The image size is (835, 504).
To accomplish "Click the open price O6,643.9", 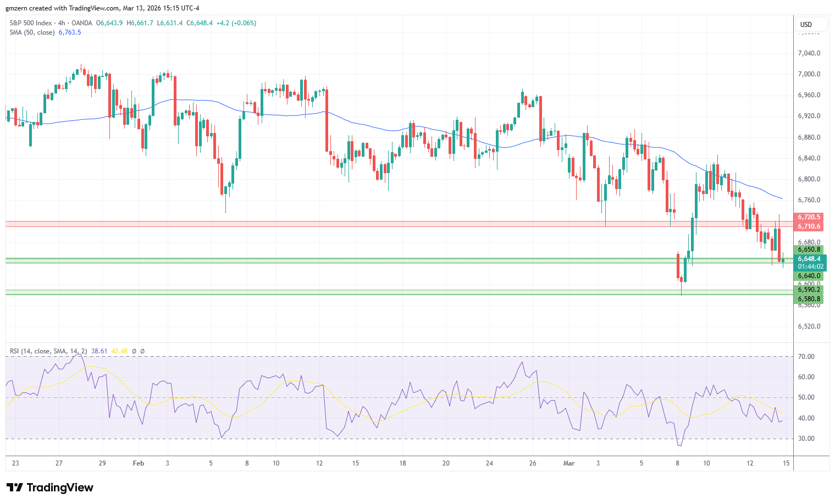I will coord(109,23).
